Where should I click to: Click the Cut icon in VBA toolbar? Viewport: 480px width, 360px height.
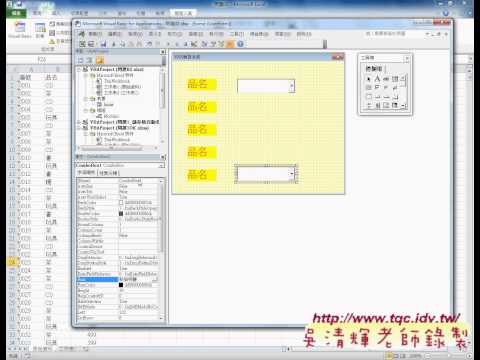click(x=113, y=44)
